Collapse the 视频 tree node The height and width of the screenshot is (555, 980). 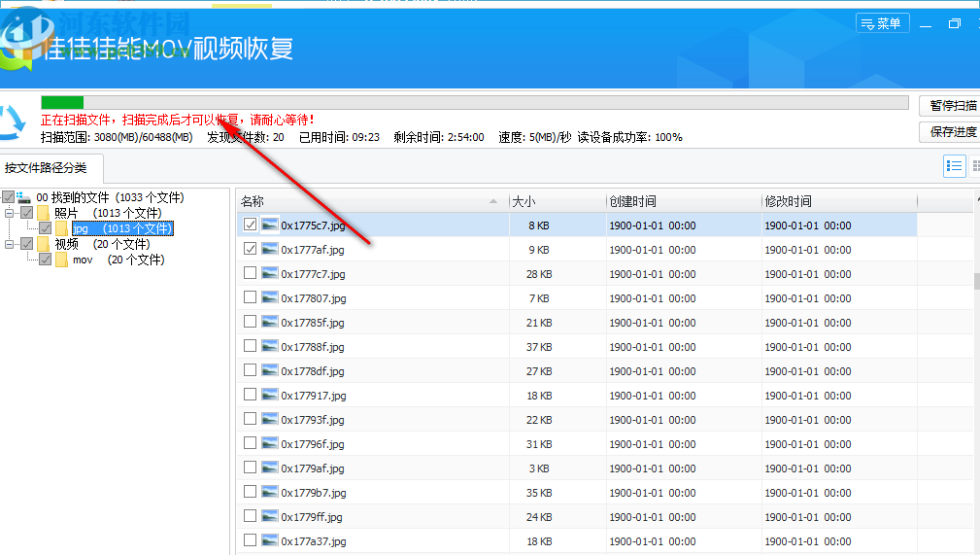[x=9, y=244]
